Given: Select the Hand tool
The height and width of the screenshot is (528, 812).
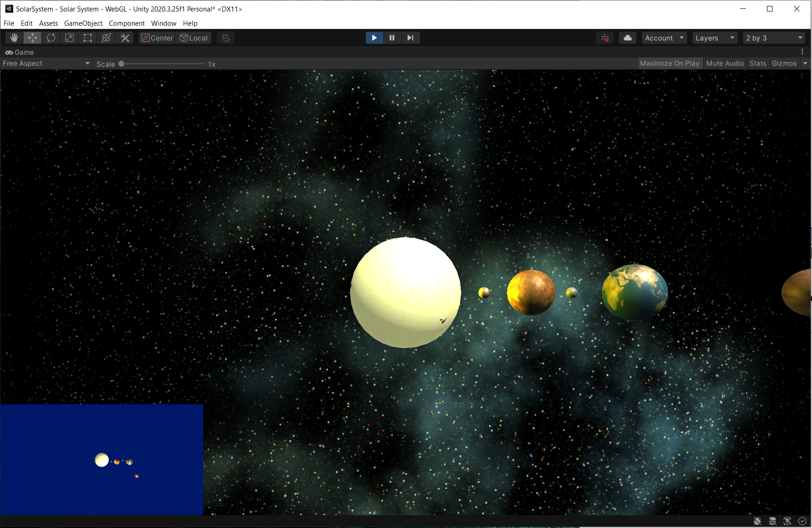Looking at the screenshot, I should pos(14,38).
